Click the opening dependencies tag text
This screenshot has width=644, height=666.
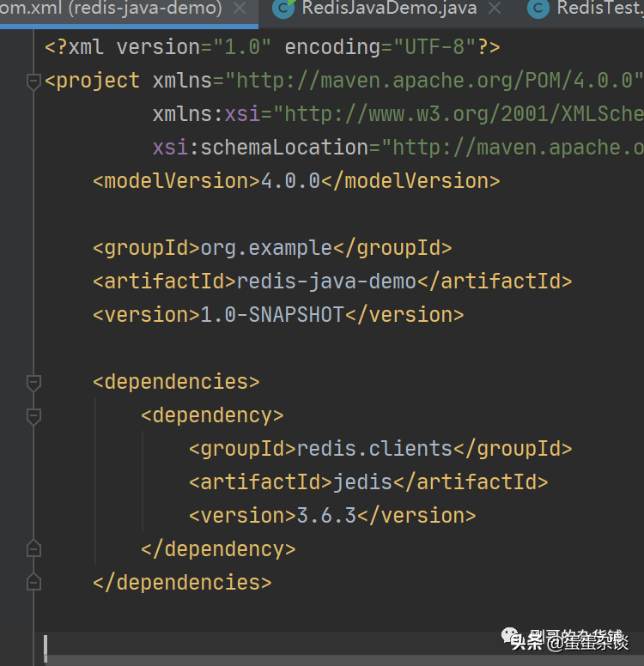176,381
